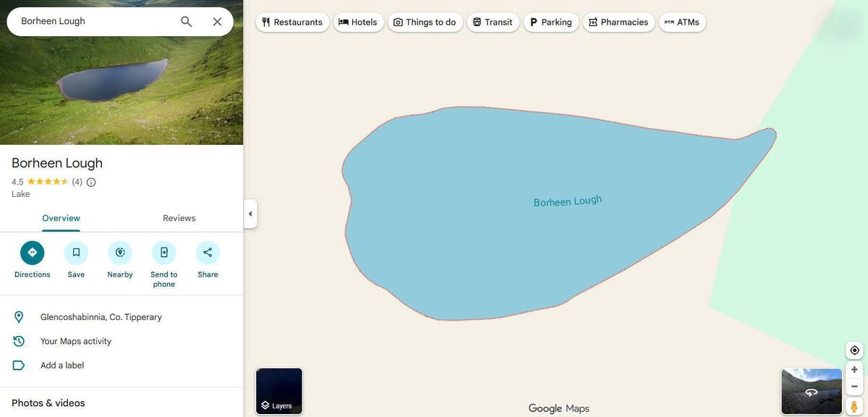Share Borheen Lough location

tap(208, 253)
